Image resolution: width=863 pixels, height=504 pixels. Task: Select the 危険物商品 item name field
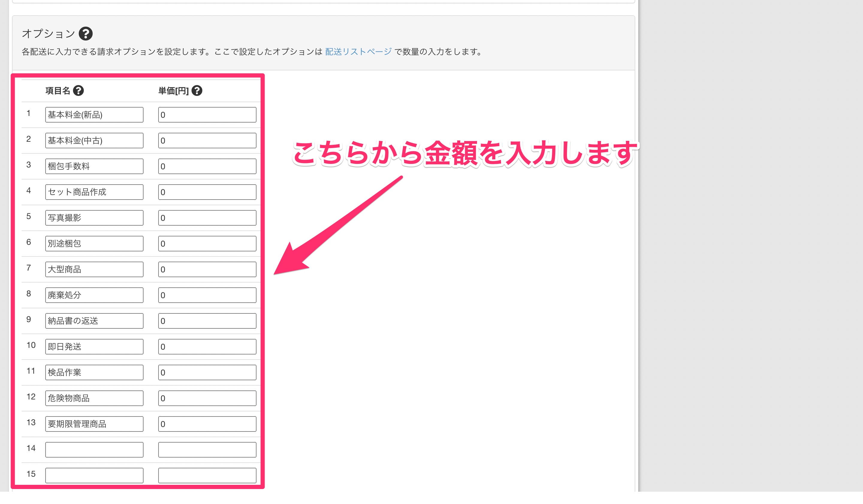coord(94,398)
